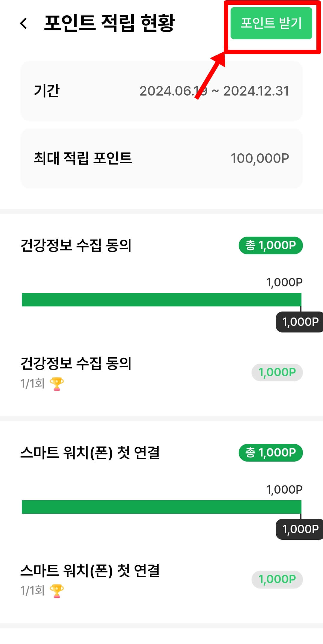
Task: Tap the 100,000P maximum points value
Action: [x=260, y=158]
